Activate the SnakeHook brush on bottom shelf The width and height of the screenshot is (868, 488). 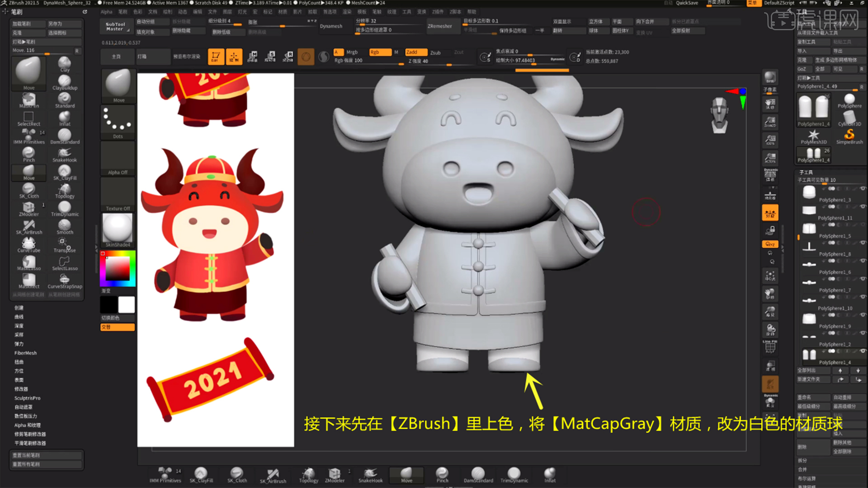370,475
